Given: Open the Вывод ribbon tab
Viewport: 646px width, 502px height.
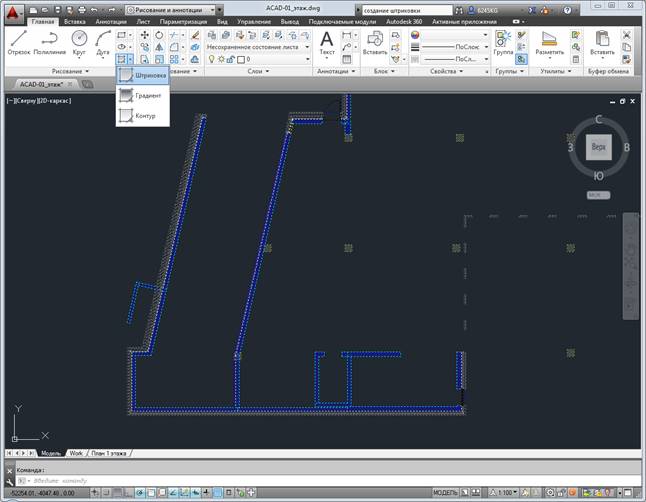Looking at the screenshot, I should click(x=290, y=21).
